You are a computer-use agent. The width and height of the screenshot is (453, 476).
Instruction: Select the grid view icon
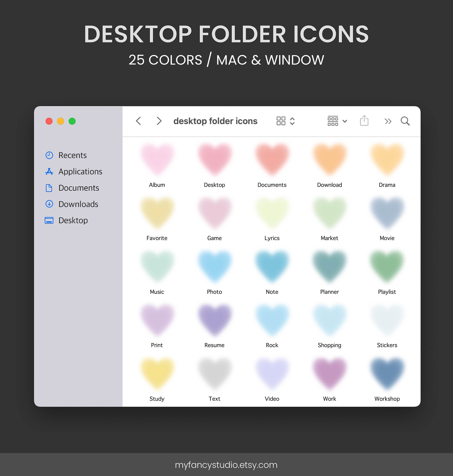pos(281,121)
